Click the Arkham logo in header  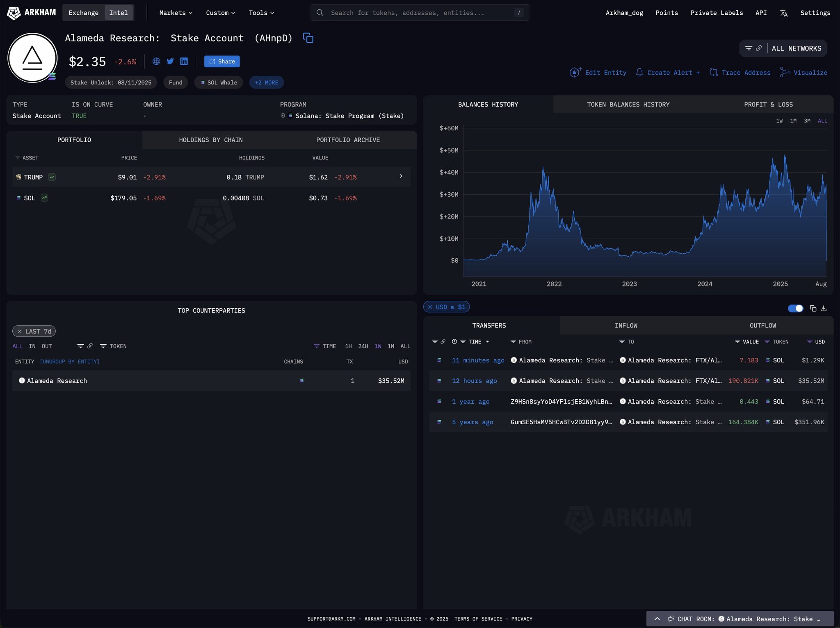[31, 13]
